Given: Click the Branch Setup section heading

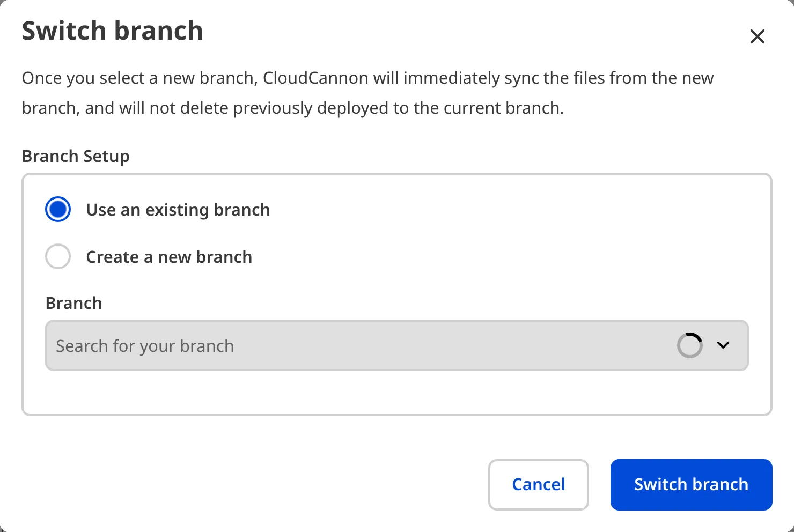Looking at the screenshot, I should [75, 156].
